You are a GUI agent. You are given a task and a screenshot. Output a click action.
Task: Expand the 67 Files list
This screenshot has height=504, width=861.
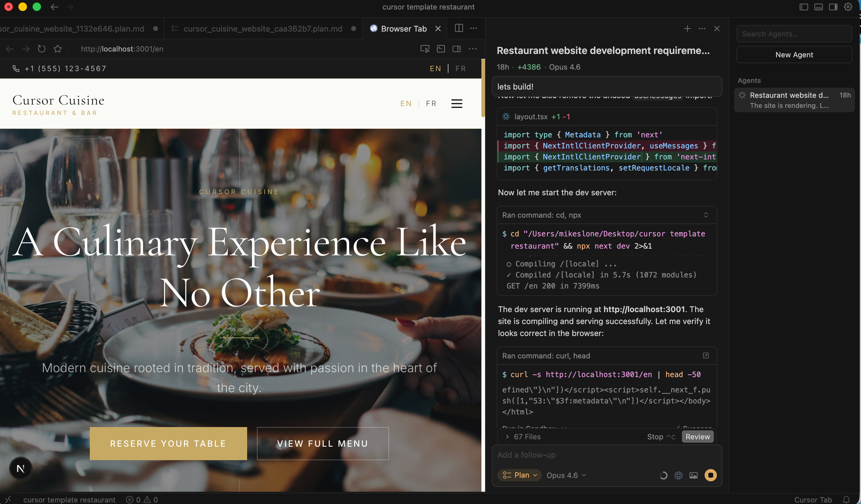click(523, 437)
